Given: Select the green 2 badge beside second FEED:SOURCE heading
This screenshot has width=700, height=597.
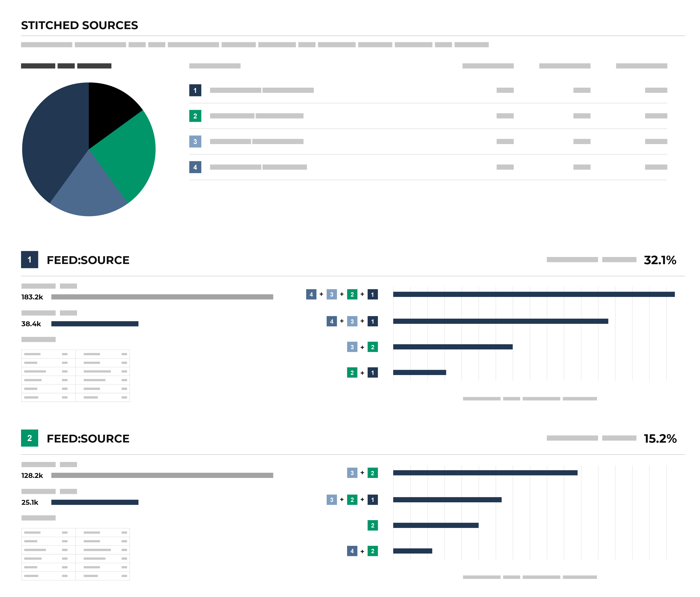Looking at the screenshot, I should click(x=29, y=438).
